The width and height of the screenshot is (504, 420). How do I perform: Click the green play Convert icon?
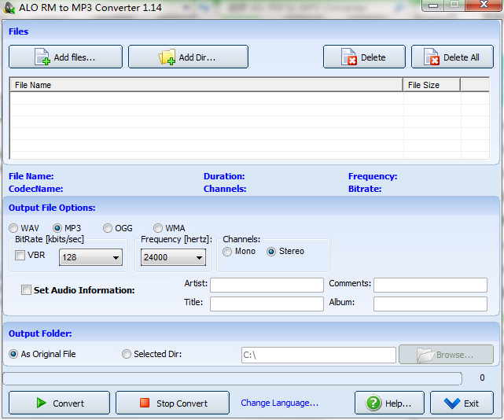41,403
